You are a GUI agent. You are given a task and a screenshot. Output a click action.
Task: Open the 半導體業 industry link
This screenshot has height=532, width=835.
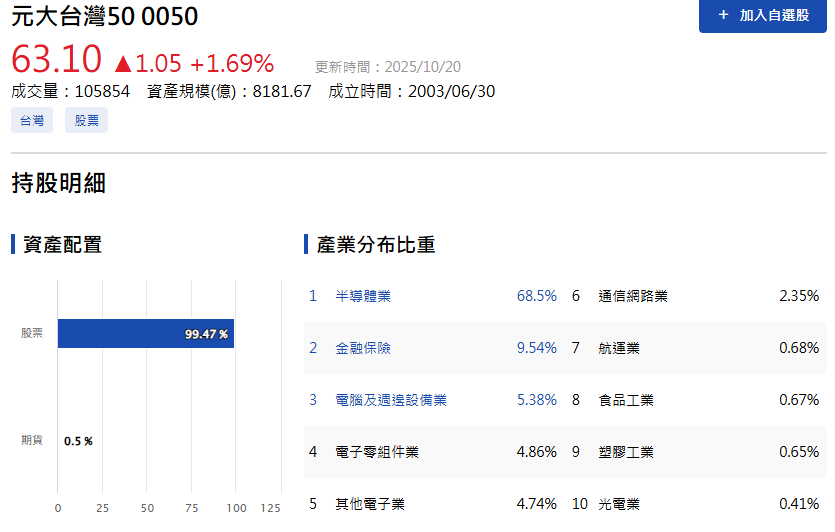tap(363, 296)
